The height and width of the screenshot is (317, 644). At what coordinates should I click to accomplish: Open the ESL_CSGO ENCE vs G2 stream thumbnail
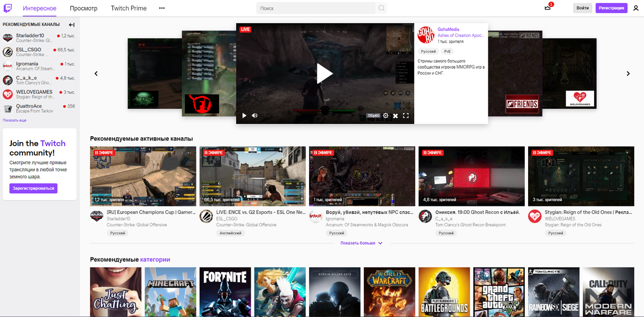(x=253, y=176)
